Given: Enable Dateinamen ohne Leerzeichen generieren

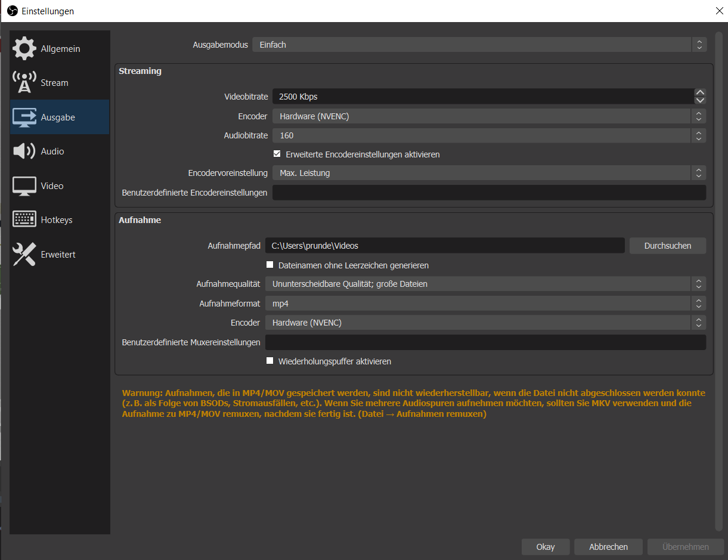Looking at the screenshot, I should coord(269,265).
